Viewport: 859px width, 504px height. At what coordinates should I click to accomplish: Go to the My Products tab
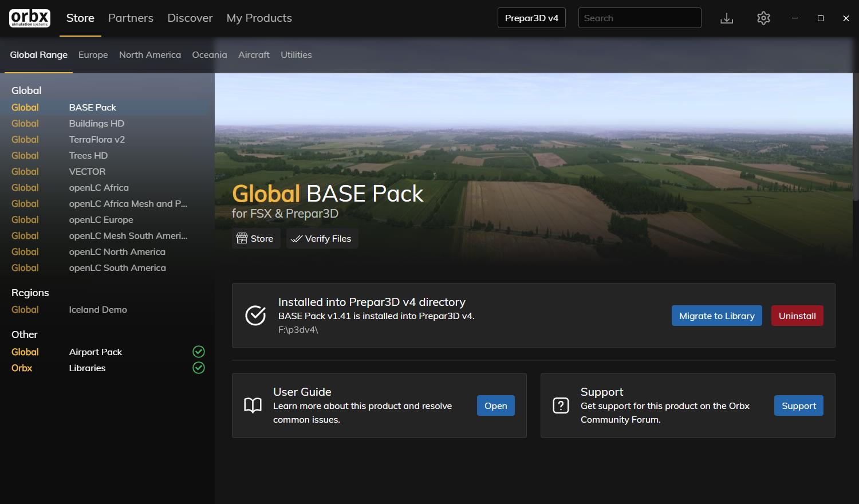coord(259,18)
